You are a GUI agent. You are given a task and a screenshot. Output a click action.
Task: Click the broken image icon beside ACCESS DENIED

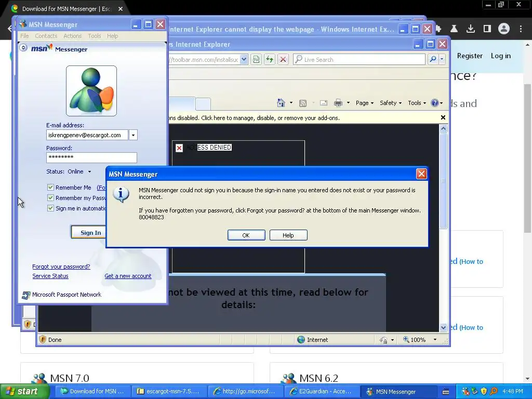(179, 148)
